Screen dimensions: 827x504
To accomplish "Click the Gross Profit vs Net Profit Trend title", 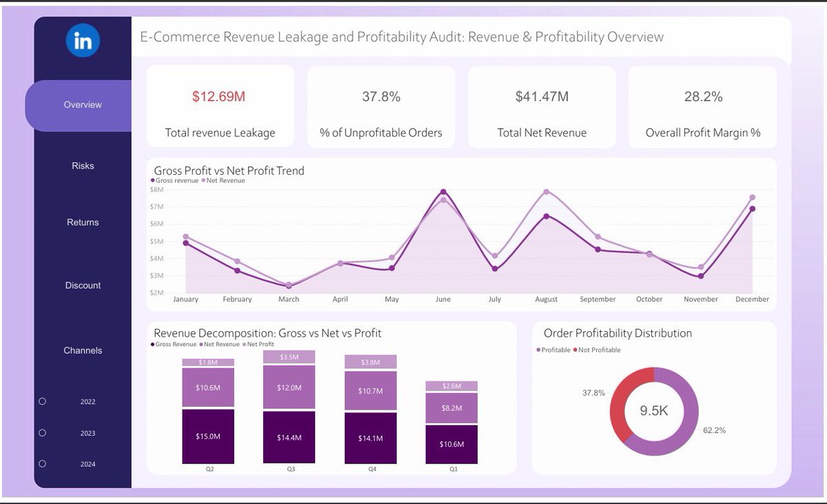I will tap(229, 170).
